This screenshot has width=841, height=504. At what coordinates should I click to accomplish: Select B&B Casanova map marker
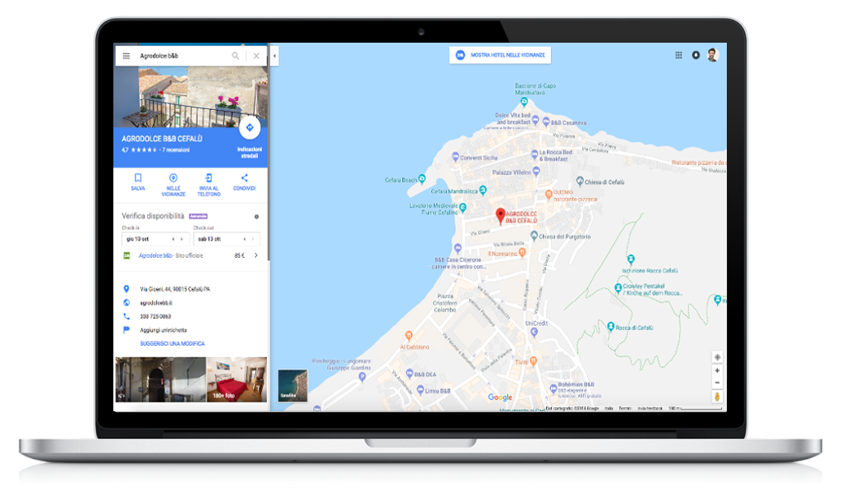click(546, 121)
